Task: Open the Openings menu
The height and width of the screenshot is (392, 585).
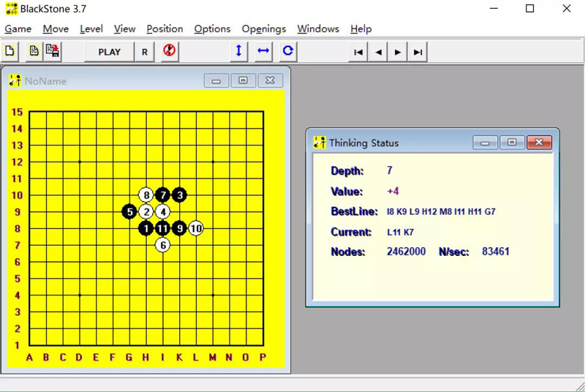Action: point(264,29)
